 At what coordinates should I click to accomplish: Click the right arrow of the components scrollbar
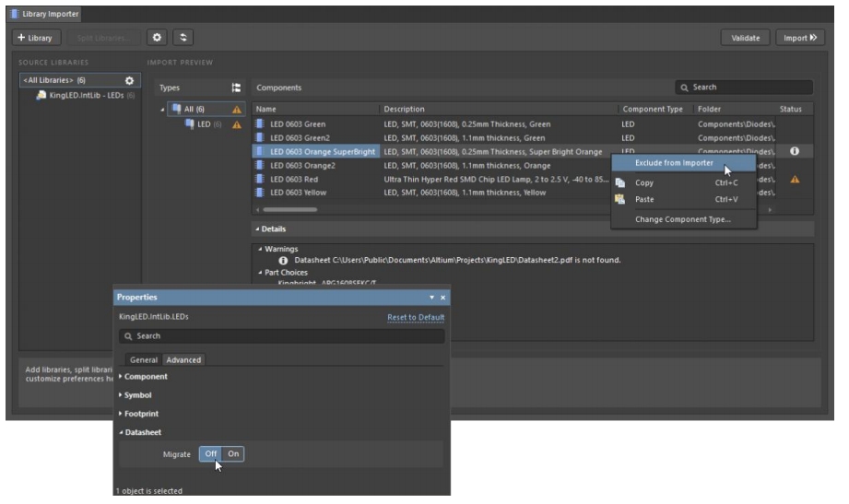pyautogui.click(x=770, y=209)
